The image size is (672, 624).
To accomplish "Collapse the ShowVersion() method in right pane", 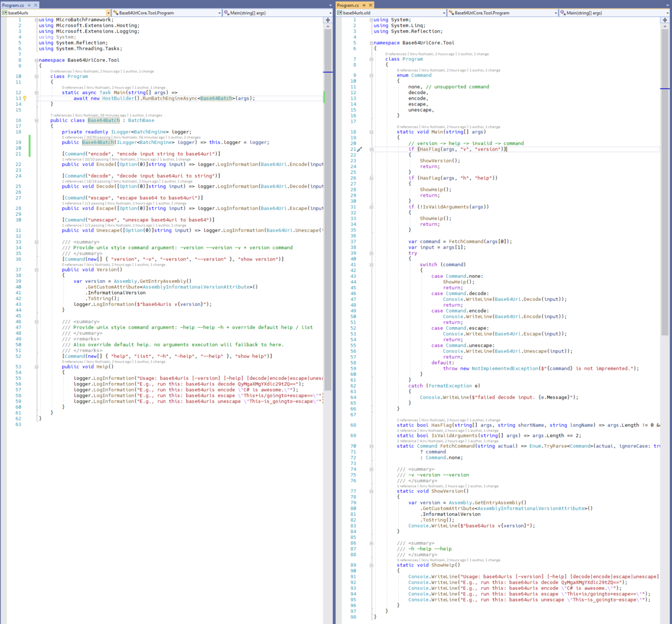I will 371,491.
